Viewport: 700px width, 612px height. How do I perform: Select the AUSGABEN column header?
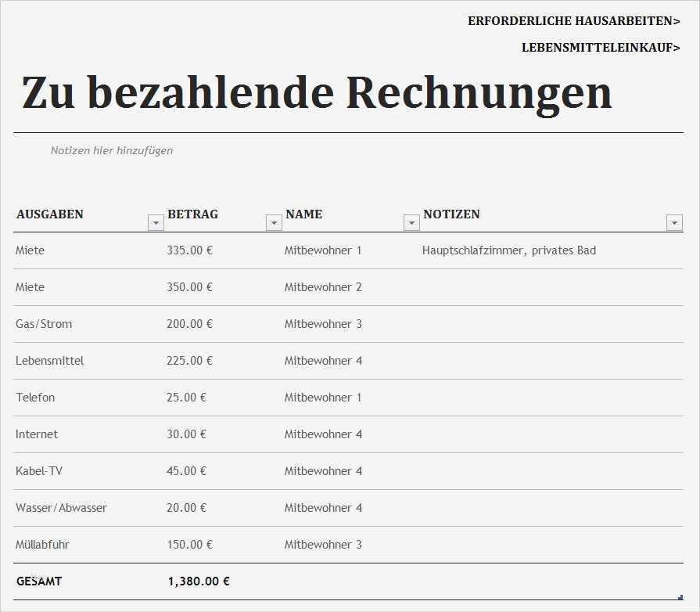pyautogui.click(x=50, y=214)
